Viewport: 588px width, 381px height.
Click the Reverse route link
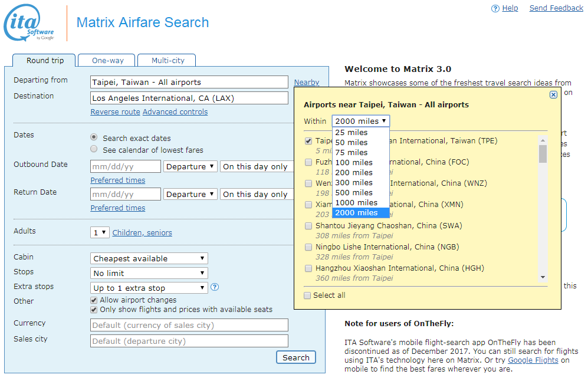point(115,111)
